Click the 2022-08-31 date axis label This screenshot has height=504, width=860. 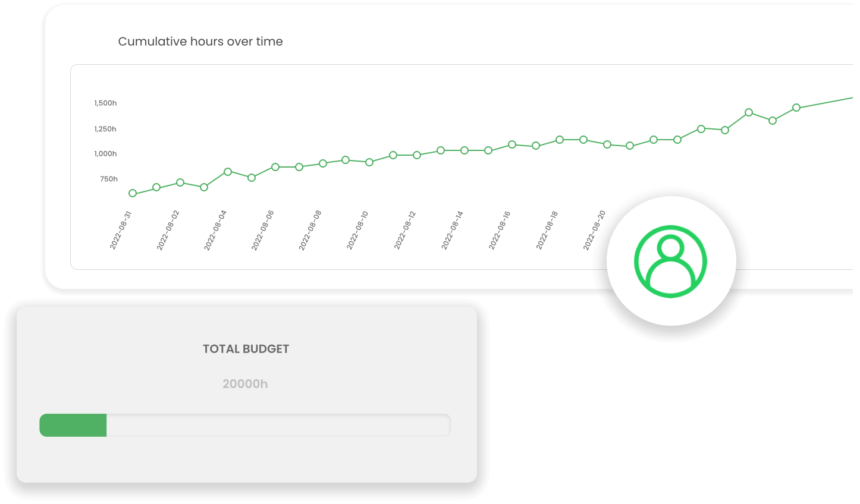click(120, 231)
